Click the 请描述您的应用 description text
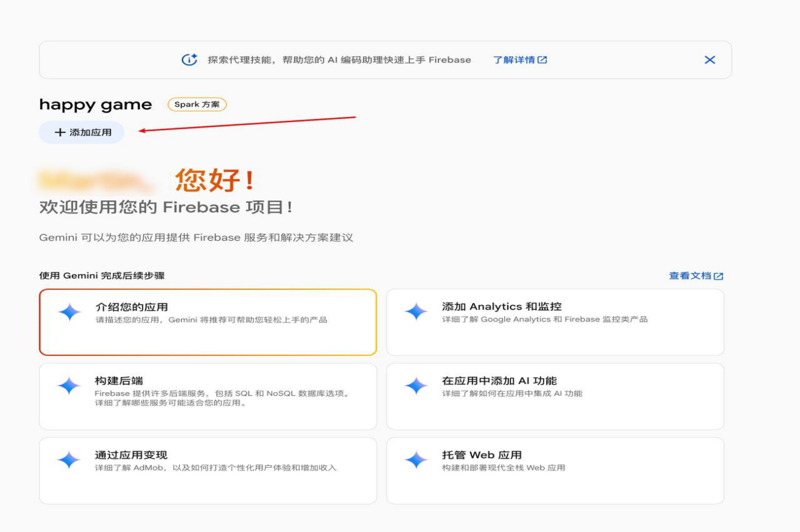 tap(211, 320)
